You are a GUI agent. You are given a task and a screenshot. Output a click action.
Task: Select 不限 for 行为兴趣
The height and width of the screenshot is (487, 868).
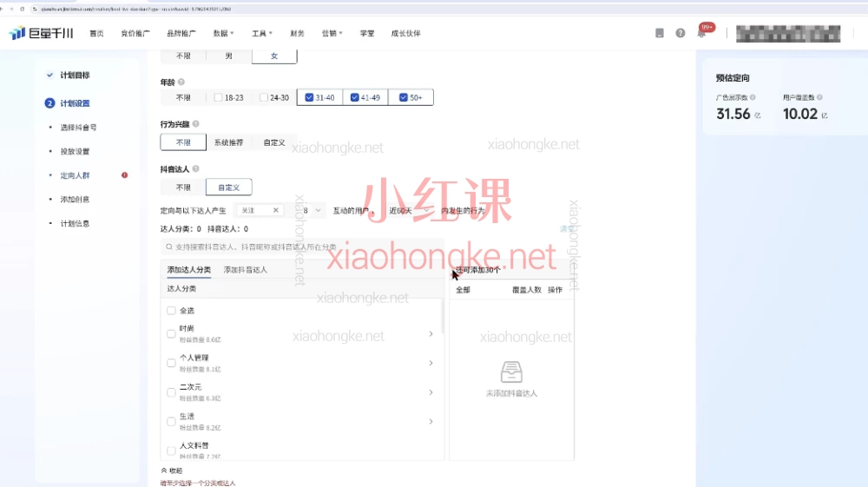tap(183, 142)
